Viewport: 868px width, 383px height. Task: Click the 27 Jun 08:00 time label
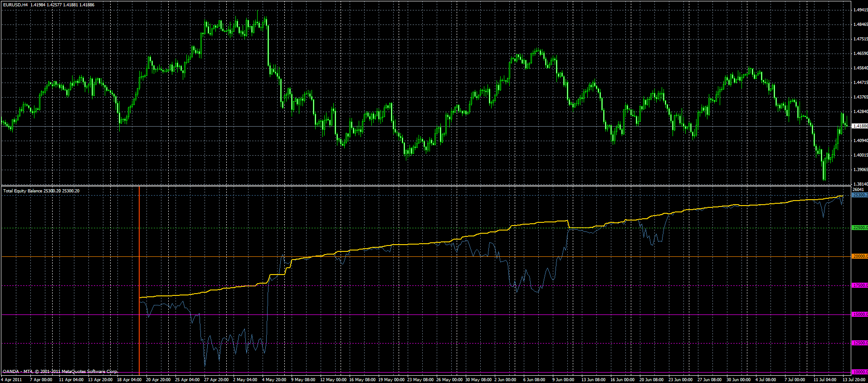710,380
